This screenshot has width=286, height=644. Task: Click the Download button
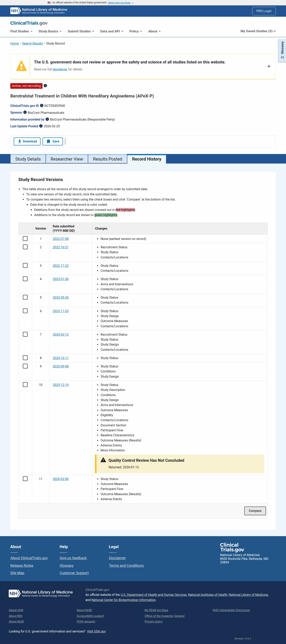[x=28, y=141]
